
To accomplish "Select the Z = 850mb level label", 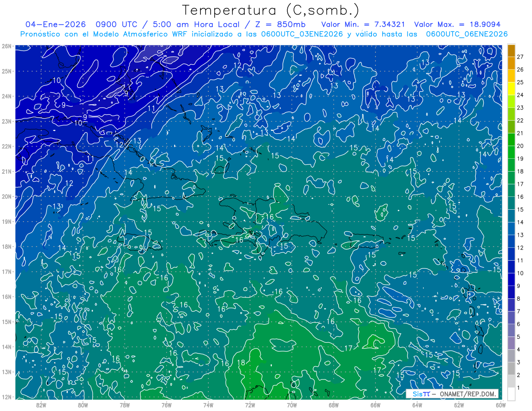I will pos(280,24).
